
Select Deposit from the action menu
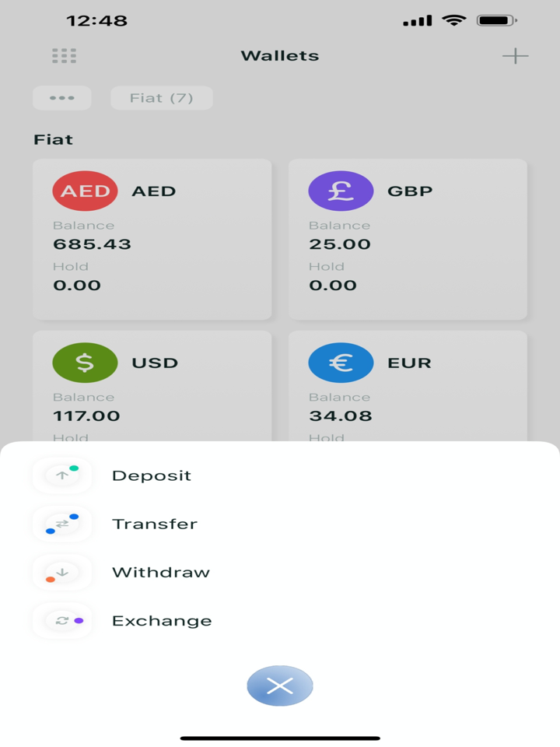152,475
